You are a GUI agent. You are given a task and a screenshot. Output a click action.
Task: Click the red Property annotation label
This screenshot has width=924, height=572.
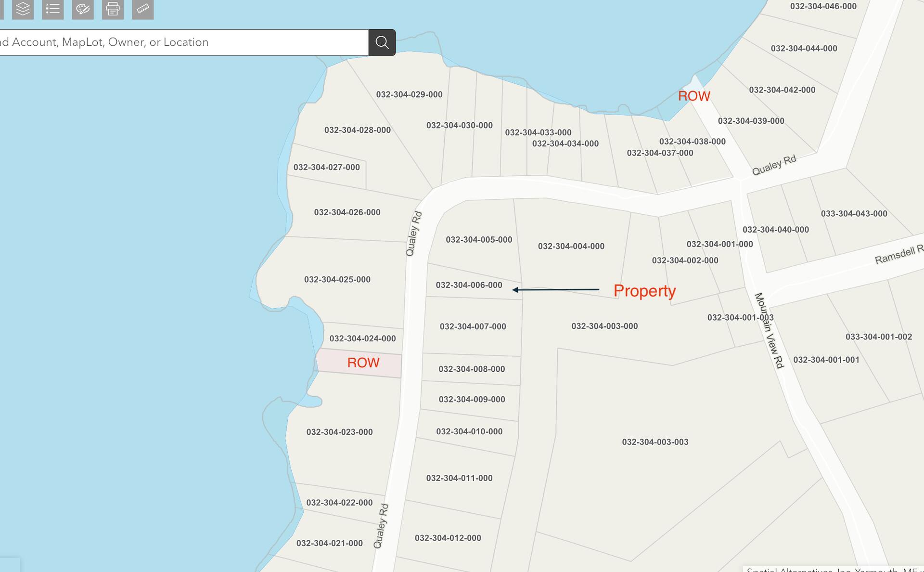click(x=644, y=291)
